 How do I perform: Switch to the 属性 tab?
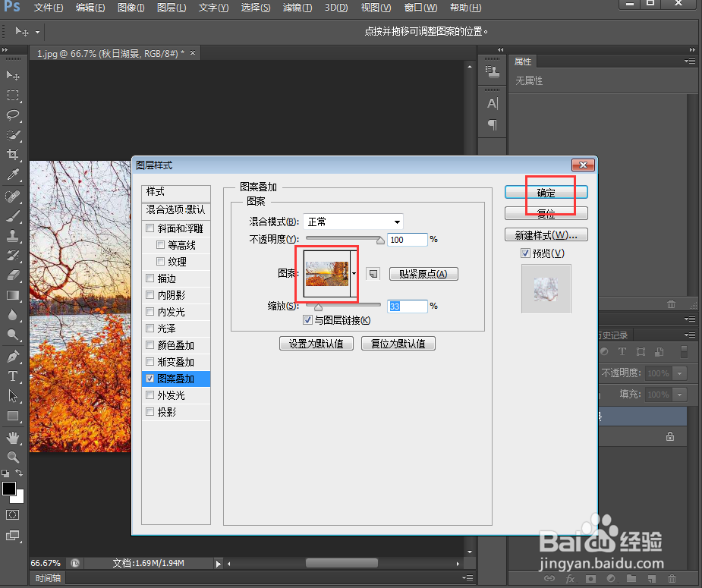pyautogui.click(x=522, y=61)
